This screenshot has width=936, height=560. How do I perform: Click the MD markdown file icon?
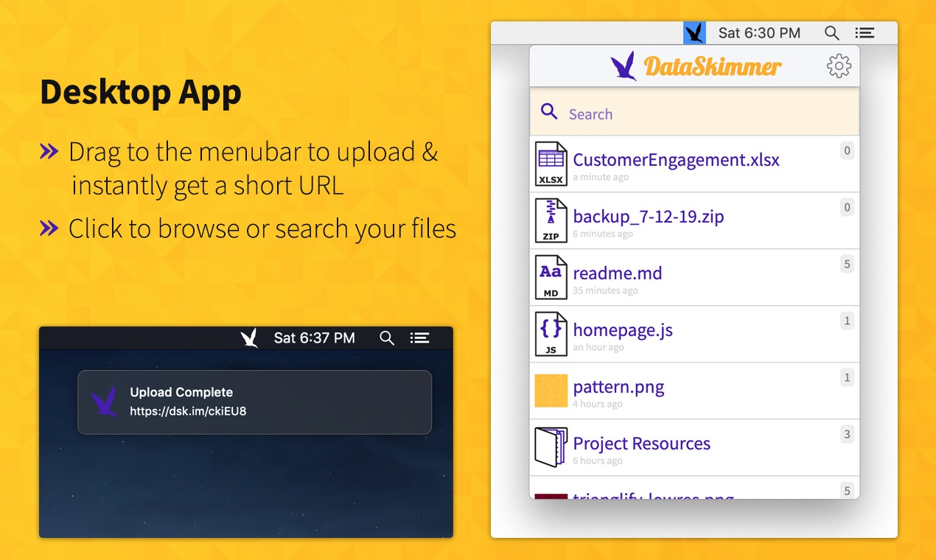pos(551,277)
